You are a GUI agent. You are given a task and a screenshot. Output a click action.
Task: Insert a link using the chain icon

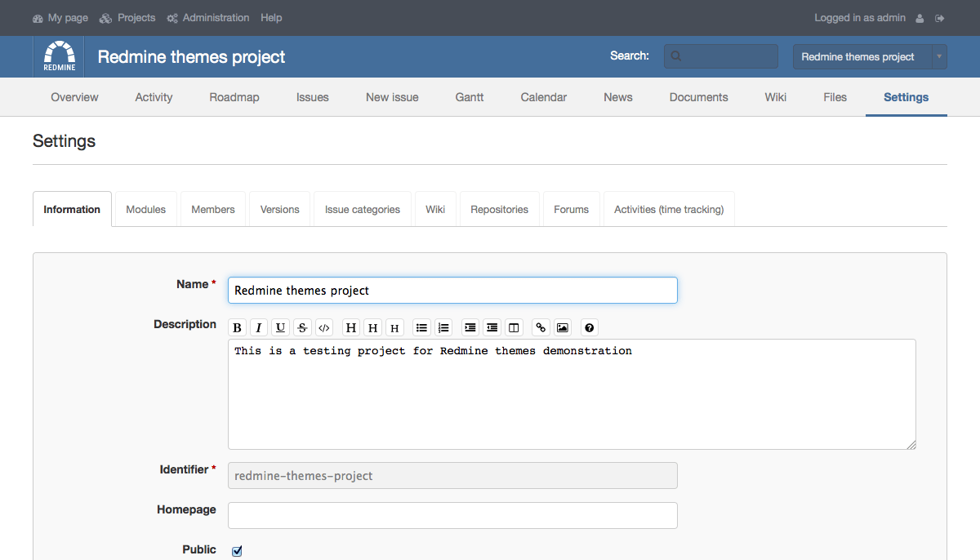541,327
